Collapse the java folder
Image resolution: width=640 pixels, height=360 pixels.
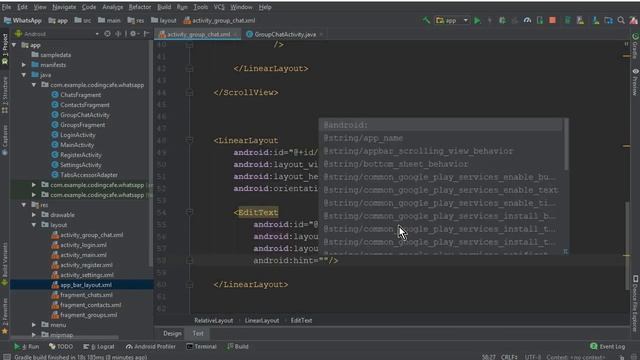24,75
